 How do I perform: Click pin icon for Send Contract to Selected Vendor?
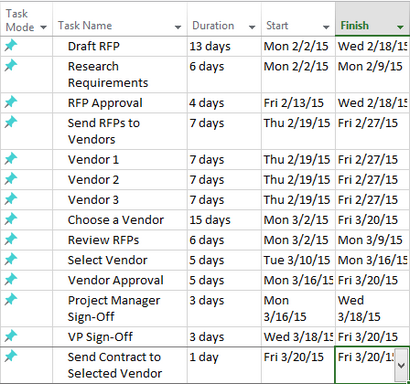[11, 356]
